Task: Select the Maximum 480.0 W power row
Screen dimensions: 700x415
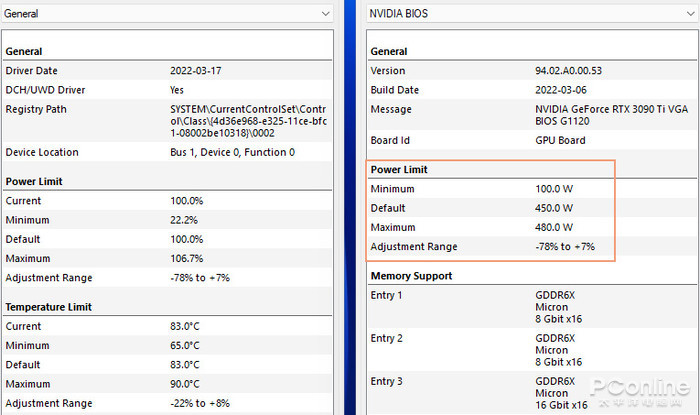Action: (532, 227)
